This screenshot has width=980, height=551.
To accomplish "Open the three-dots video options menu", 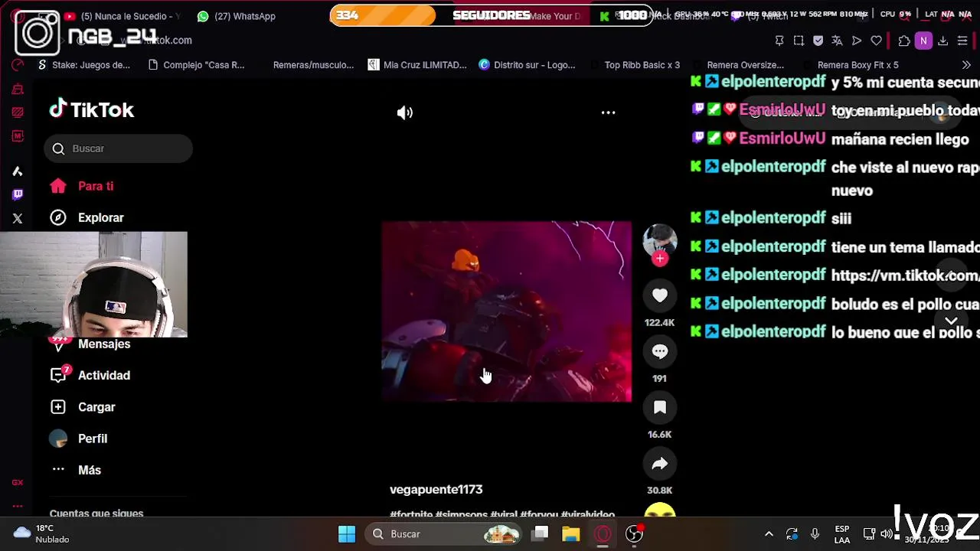I will coord(608,112).
